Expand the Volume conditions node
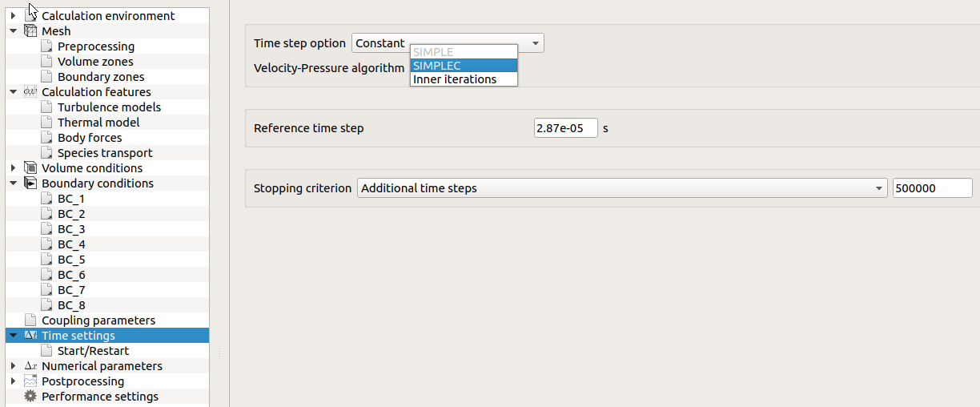Viewport: 980px width, 407px height. pyautogui.click(x=13, y=168)
